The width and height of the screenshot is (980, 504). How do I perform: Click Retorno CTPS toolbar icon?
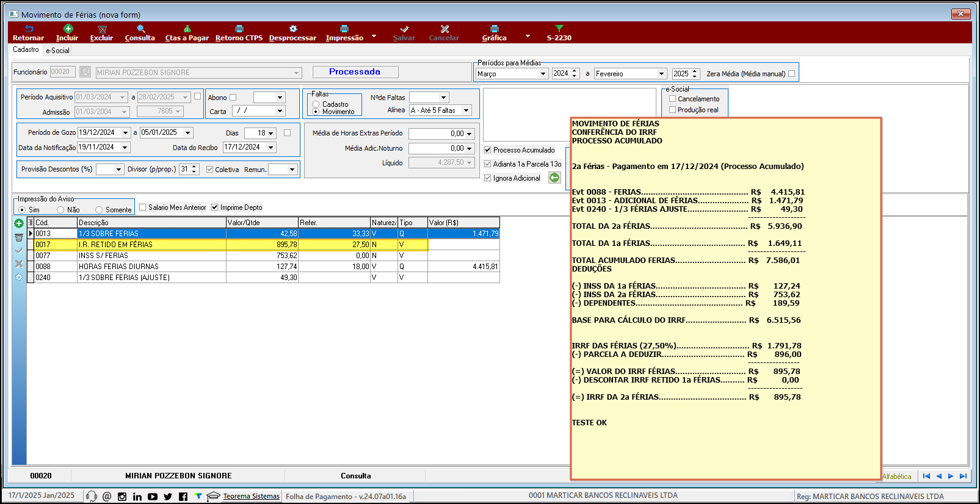(239, 29)
